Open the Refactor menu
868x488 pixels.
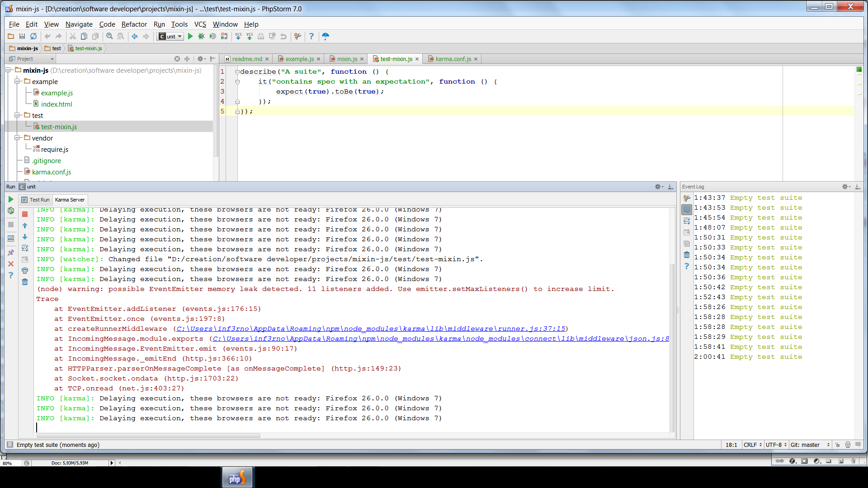coord(134,24)
